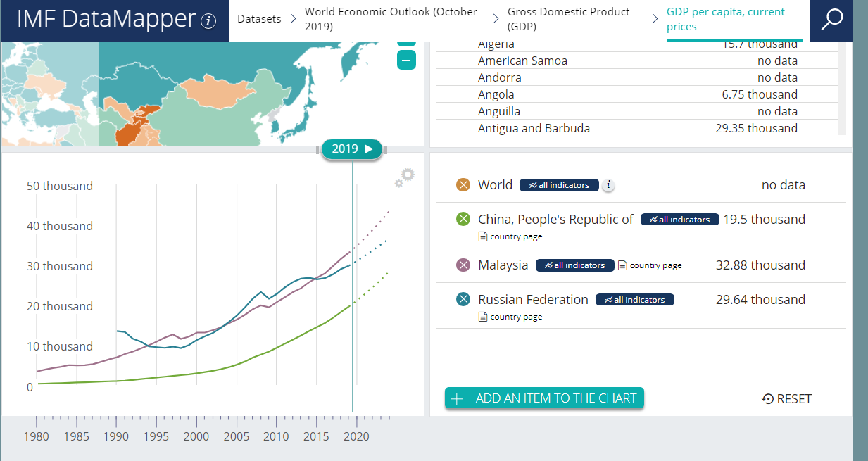Toggle Malaysia series with purple X
Viewport: 868px width, 461px height.
pos(463,265)
